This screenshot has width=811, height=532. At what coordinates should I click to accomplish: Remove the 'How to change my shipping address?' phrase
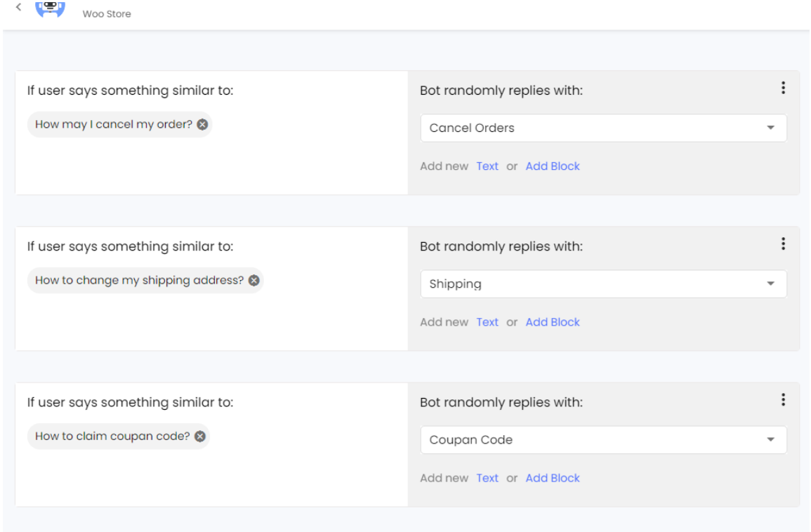click(254, 280)
